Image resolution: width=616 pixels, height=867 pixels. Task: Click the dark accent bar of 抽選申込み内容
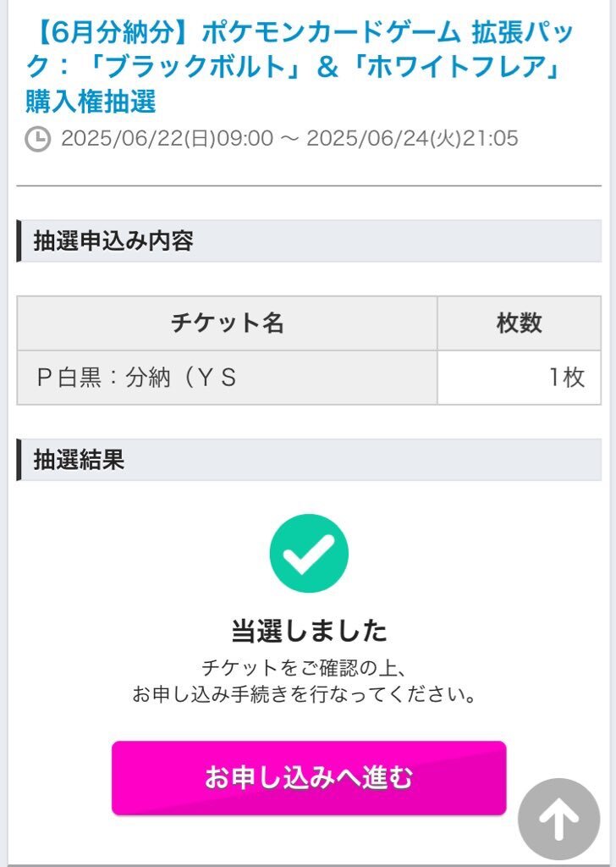click(x=19, y=240)
